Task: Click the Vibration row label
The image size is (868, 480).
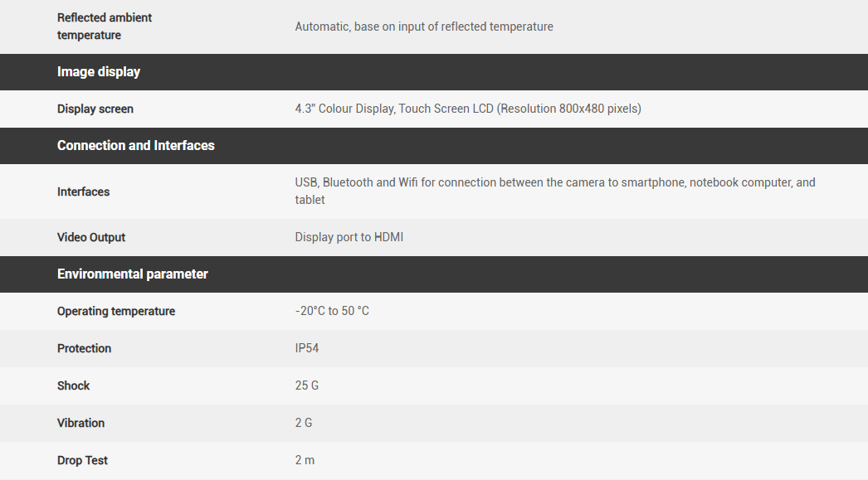Action: (81, 423)
